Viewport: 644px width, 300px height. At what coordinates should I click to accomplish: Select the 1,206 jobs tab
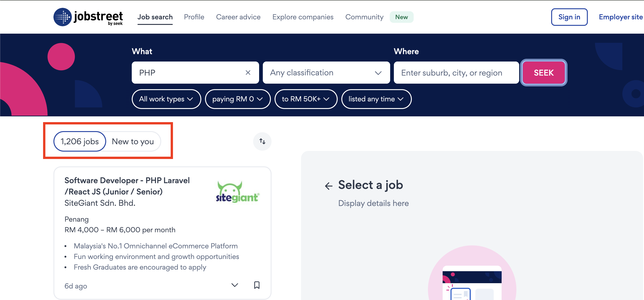[x=80, y=141]
